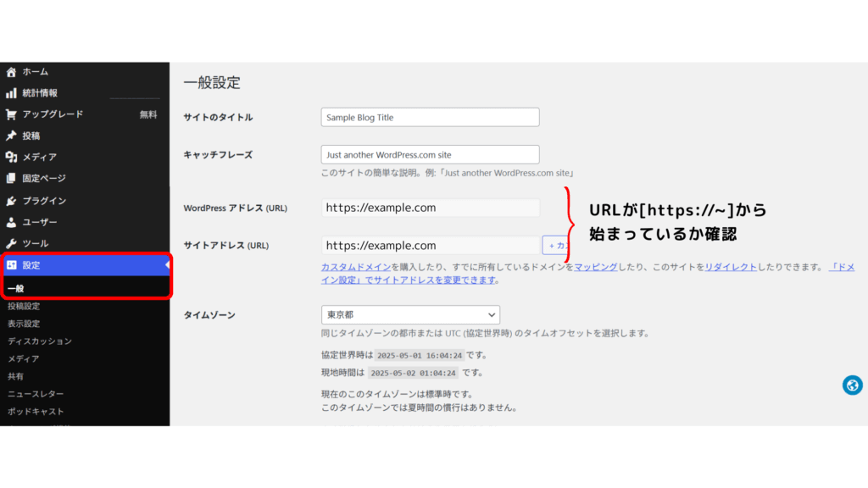Click the tools wrench icon
Image resolution: width=868 pixels, height=488 pixels.
pyautogui.click(x=11, y=243)
